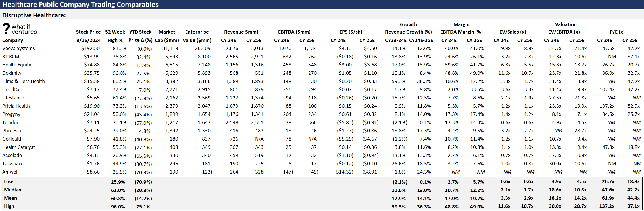Select the Revenue Growth (%) header
Viewport: 644px width, 211px height.
click(409, 32)
